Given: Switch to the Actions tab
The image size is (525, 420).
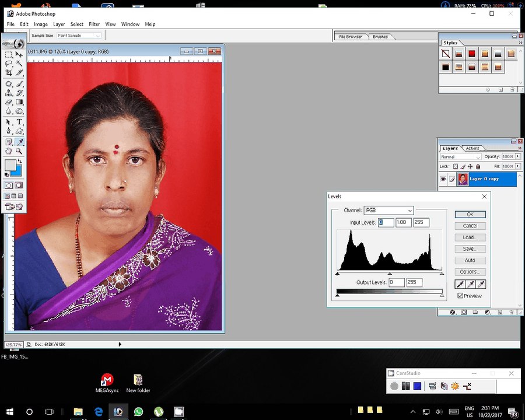Looking at the screenshot, I should [473, 148].
